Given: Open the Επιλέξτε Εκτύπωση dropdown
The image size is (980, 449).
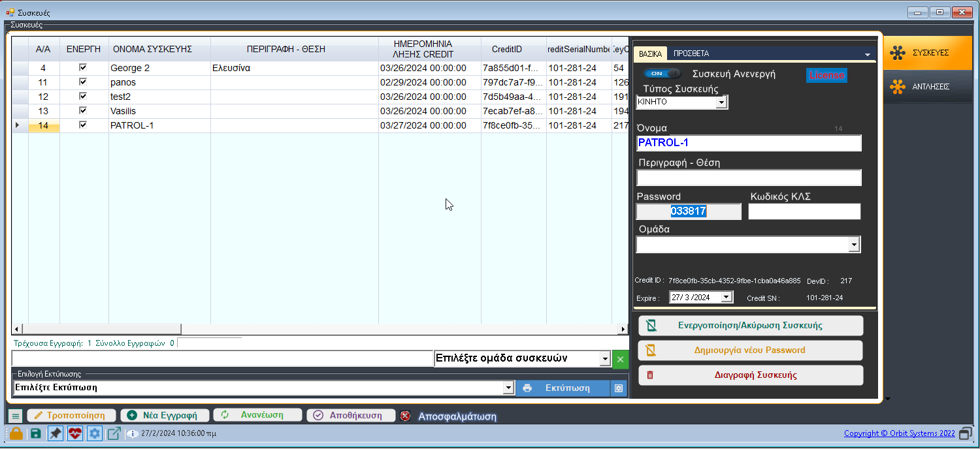Looking at the screenshot, I should [508, 388].
